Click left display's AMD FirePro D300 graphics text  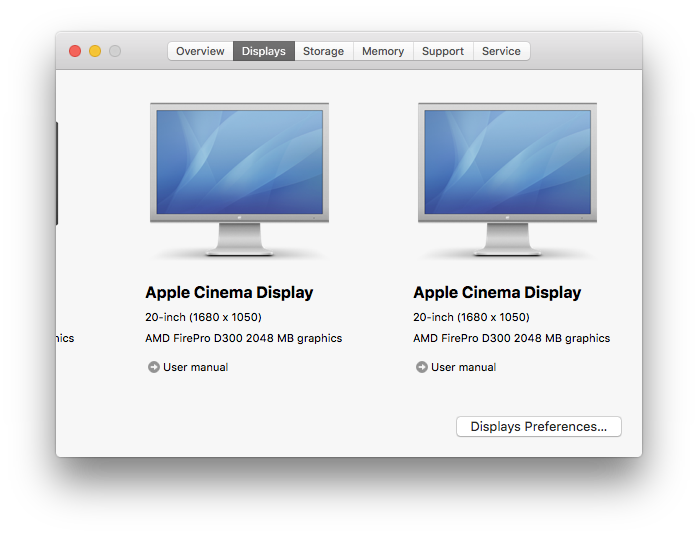tap(243, 338)
